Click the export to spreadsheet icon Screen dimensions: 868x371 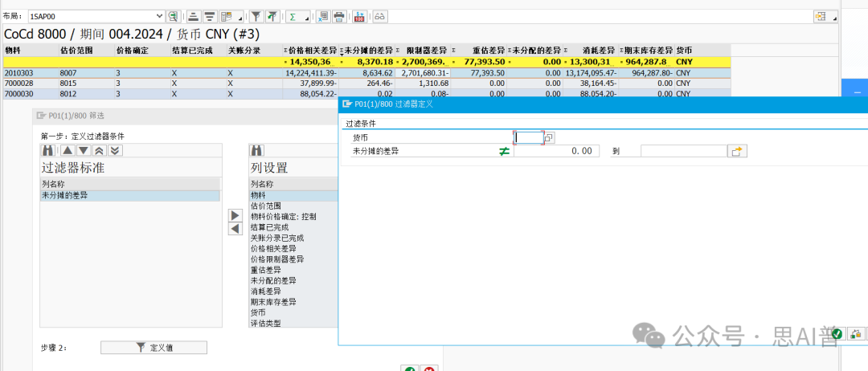pos(322,16)
